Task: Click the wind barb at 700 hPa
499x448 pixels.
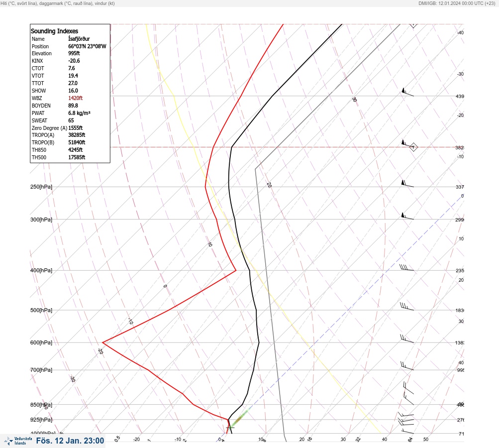Action: [x=406, y=366]
